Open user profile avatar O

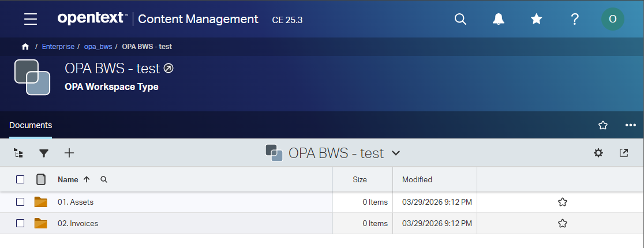[x=612, y=19]
